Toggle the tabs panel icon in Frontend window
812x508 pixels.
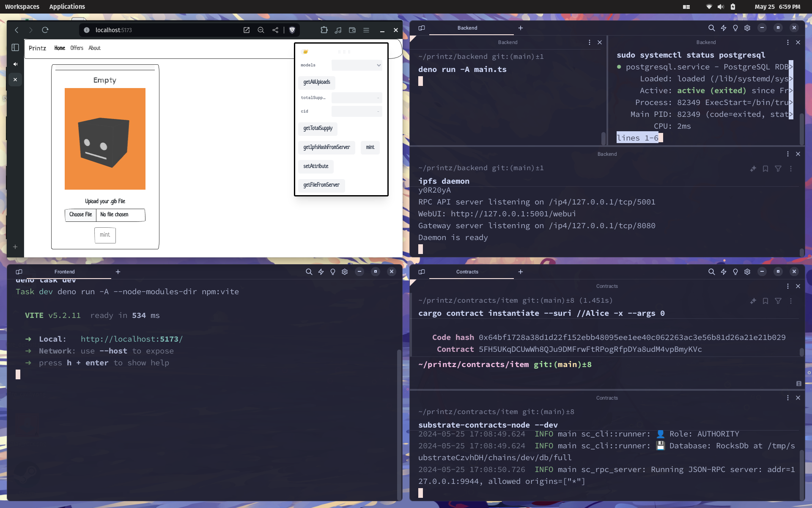(19, 272)
